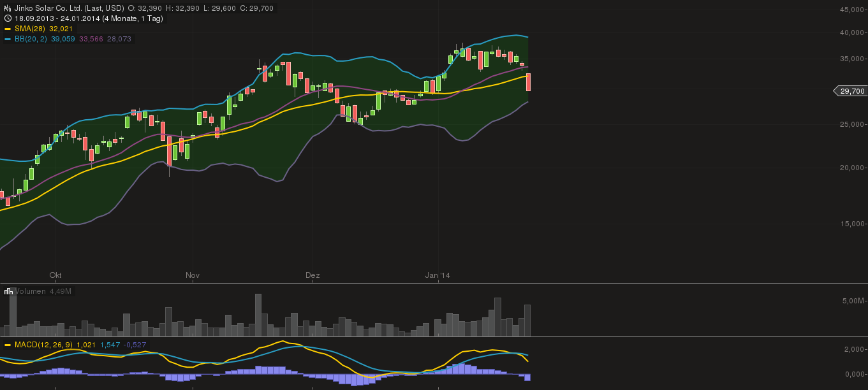The height and width of the screenshot is (390, 868).
Task: Click the last volume bar at chart end
Action: tap(527, 321)
